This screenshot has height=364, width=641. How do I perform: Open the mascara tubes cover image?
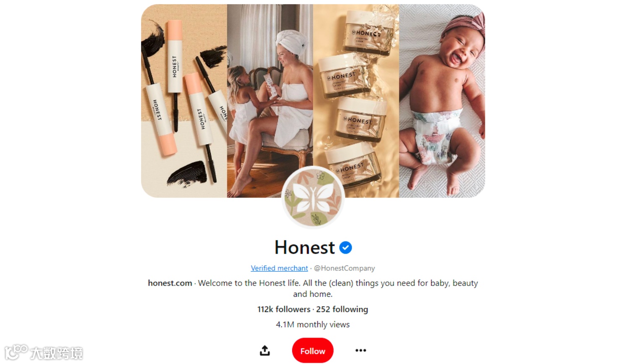pyautogui.click(x=184, y=101)
